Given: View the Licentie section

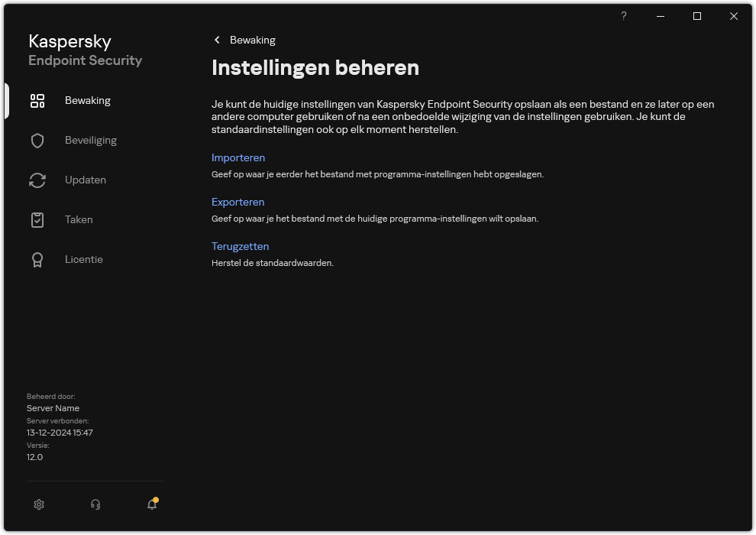Looking at the screenshot, I should pos(83,259).
